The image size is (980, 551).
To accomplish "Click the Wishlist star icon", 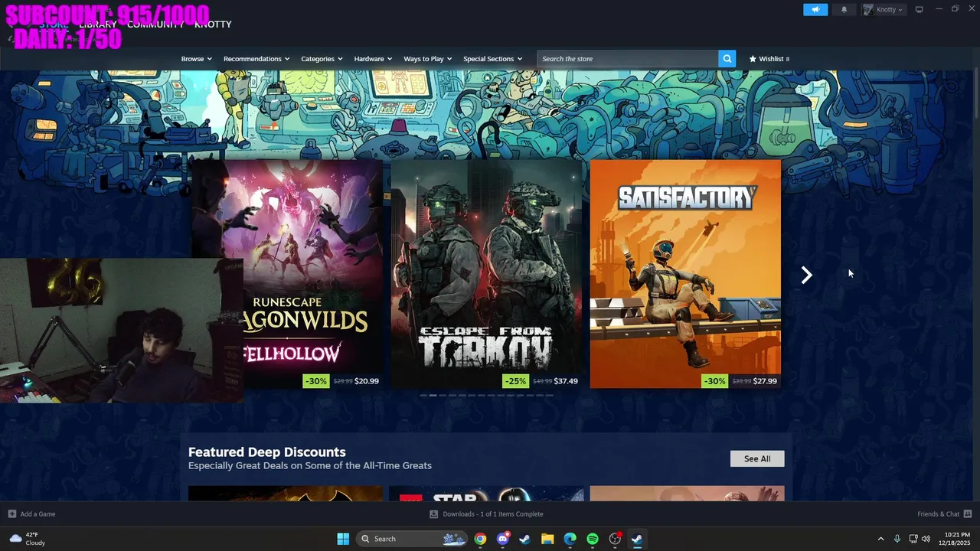I will 753,58.
